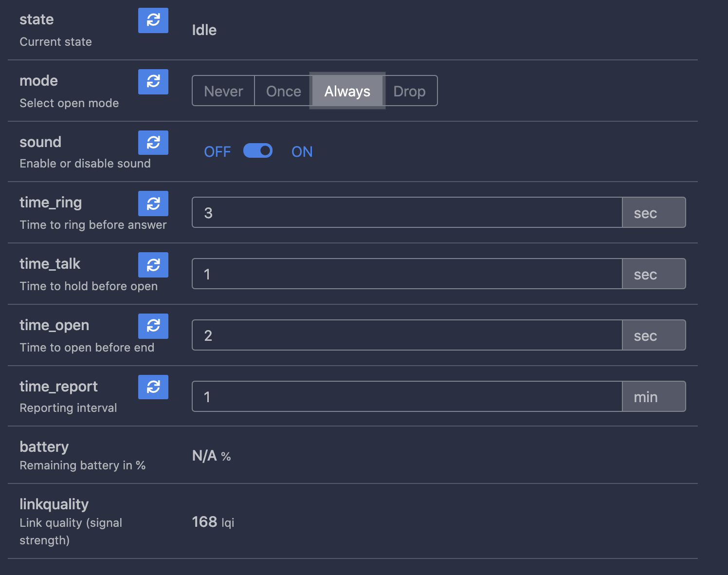Reload the time_talk value
Screen dimensions: 728x575
tap(153, 265)
